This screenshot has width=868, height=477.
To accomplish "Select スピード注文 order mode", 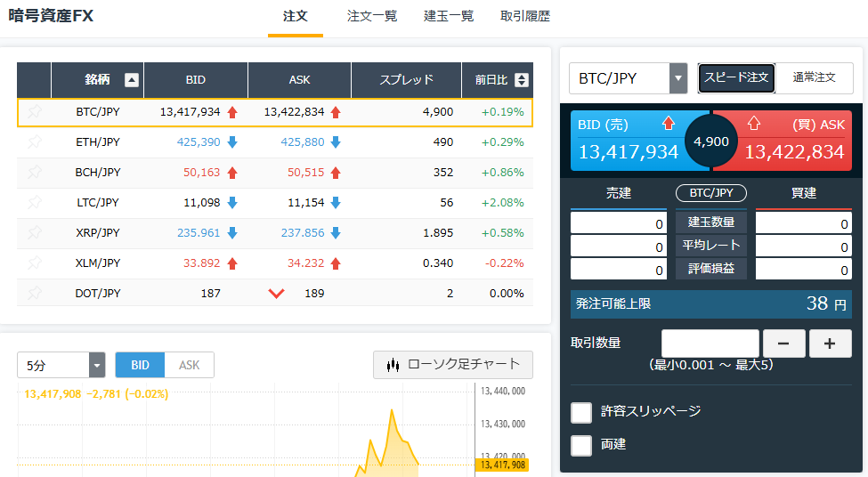I will [736, 77].
